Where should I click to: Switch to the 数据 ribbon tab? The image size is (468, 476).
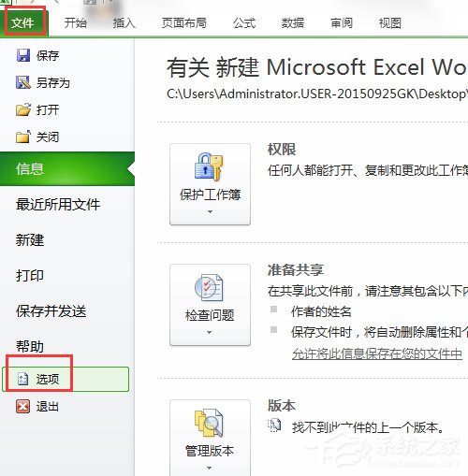click(293, 23)
